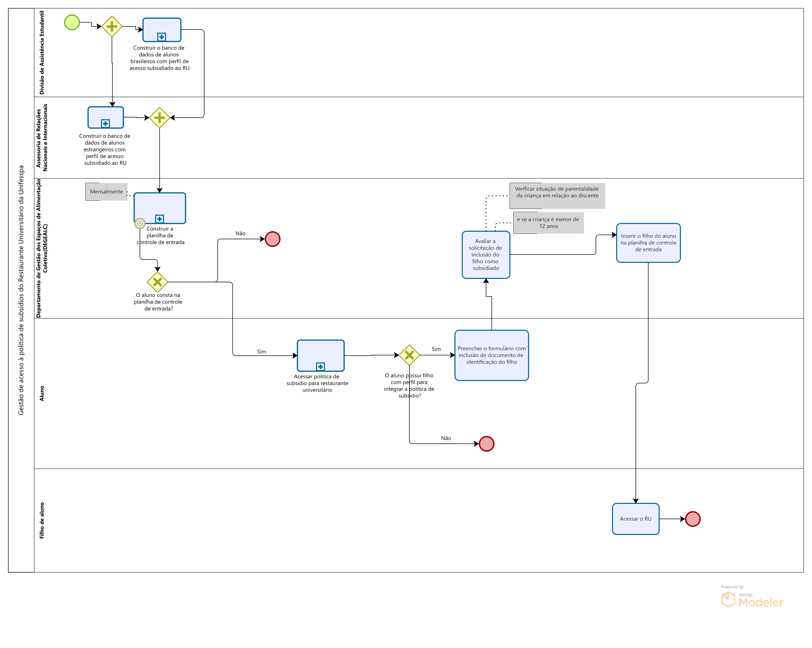The height and width of the screenshot is (648, 812).
Task: Click the 'O aluno possui filho' exclusive gateway
Action: click(409, 355)
